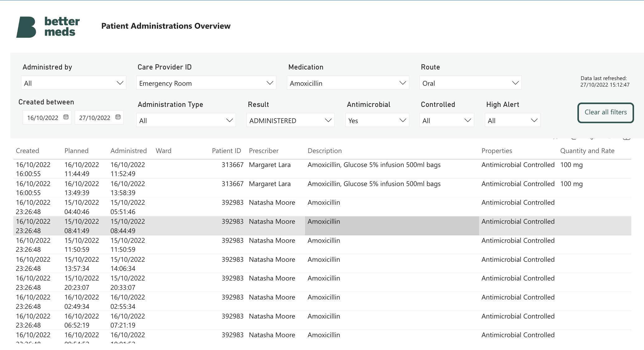
Task: Select planned time 15/10/2022 08:41:49
Action: 82,226
